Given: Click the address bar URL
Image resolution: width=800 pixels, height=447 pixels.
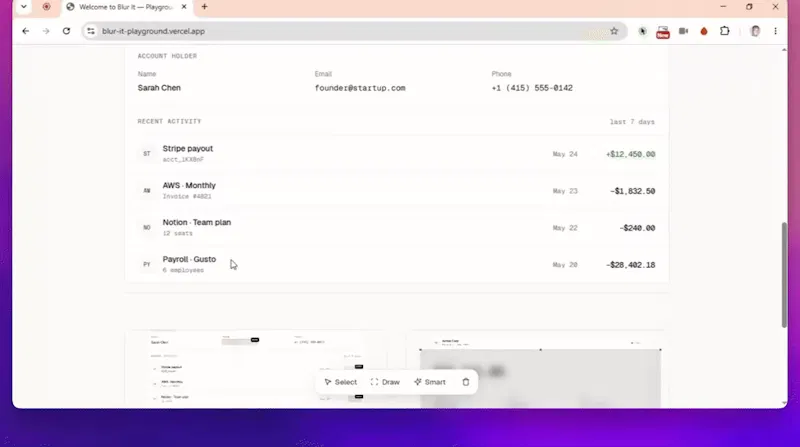Looking at the screenshot, I should click(153, 31).
